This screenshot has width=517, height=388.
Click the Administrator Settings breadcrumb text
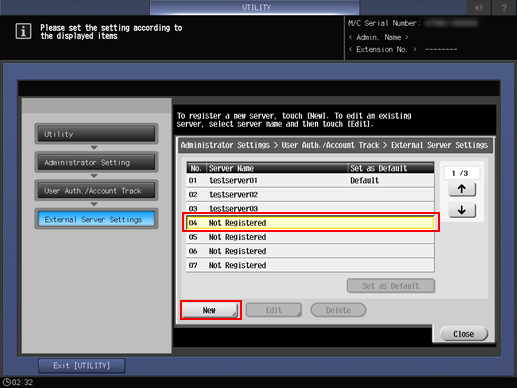pos(225,145)
